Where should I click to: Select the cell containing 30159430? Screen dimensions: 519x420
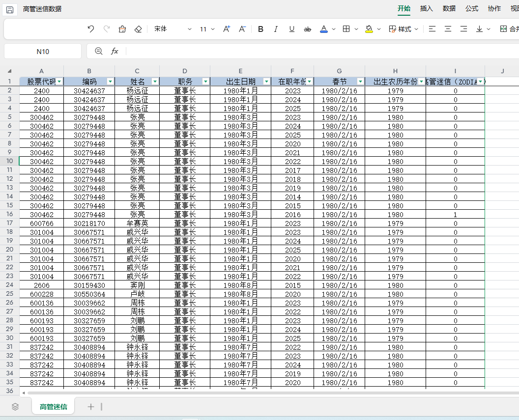89,285
